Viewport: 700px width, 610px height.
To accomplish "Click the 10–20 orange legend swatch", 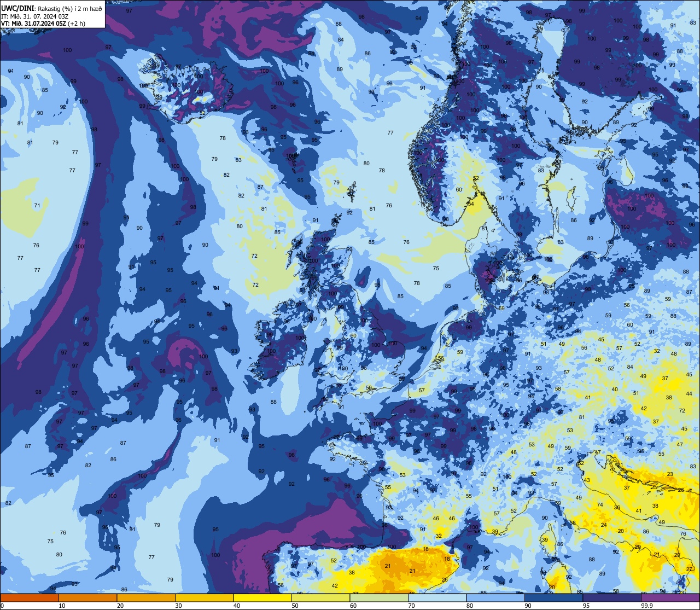I will pos(87,597).
